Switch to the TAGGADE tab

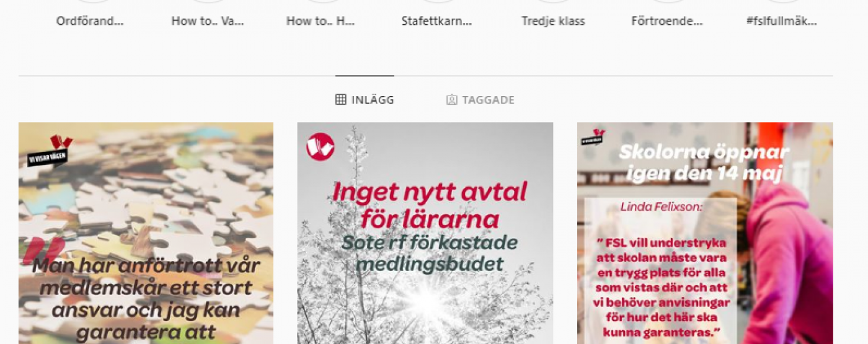click(x=480, y=99)
